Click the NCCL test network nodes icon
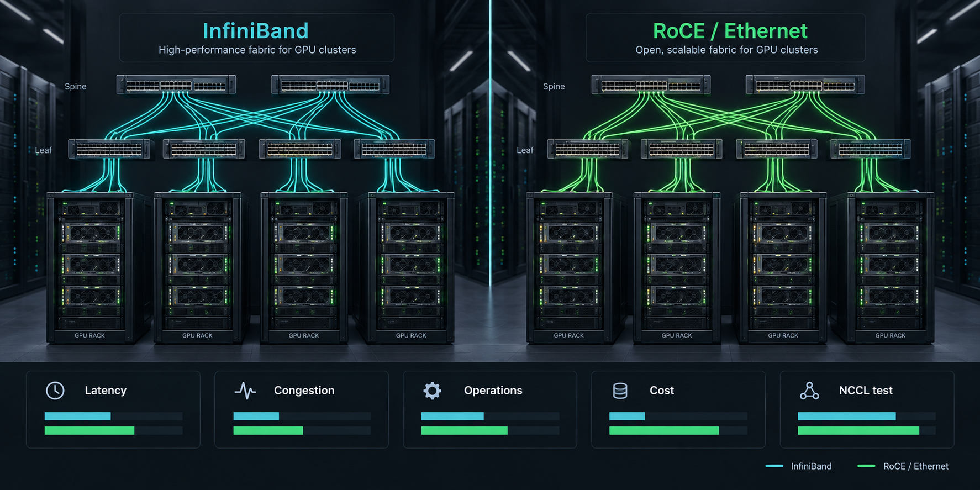This screenshot has width=980, height=490. tap(809, 391)
